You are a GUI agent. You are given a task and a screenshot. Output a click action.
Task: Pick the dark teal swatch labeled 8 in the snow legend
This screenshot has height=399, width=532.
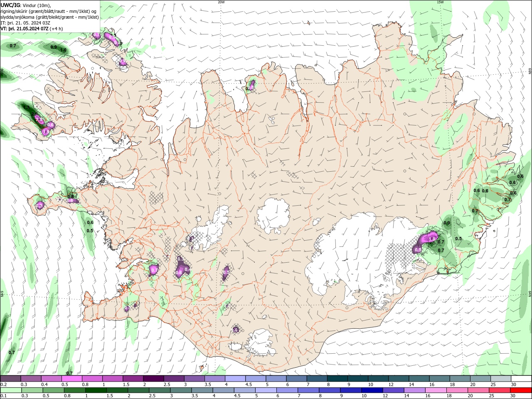(x=337, y=379)
